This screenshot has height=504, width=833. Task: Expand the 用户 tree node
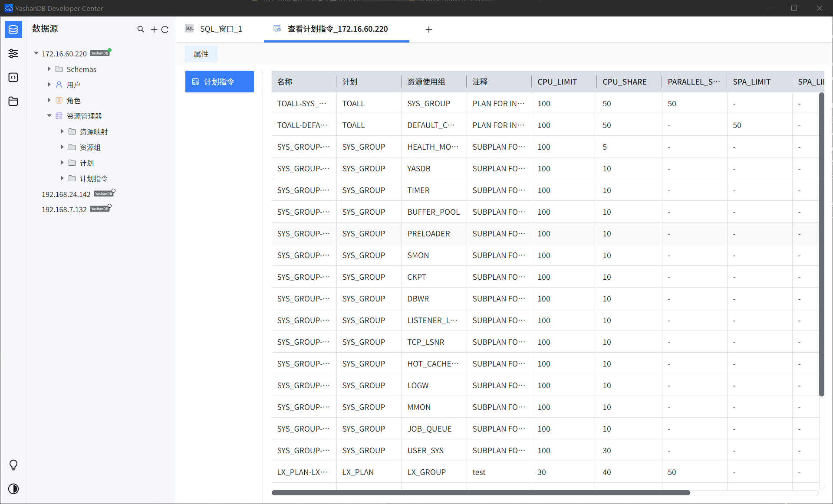tap(49, 85)
